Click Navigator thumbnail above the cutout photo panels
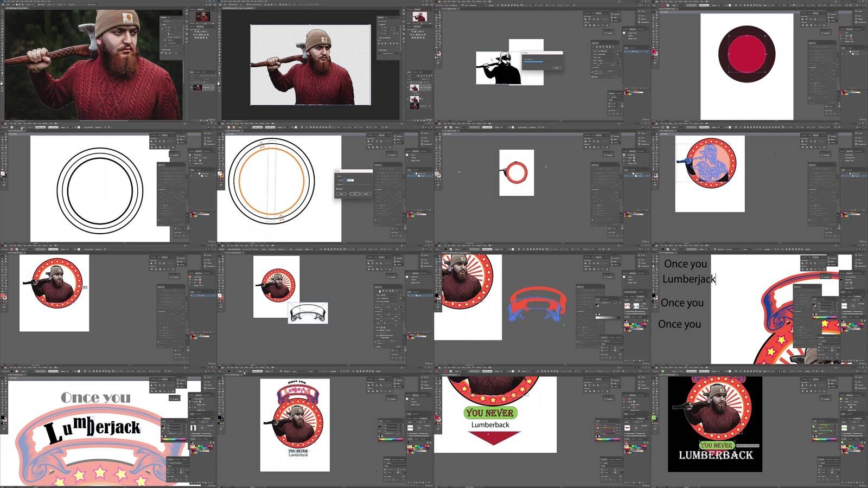This screenshot has width=868, height=488. click(420, 17)
